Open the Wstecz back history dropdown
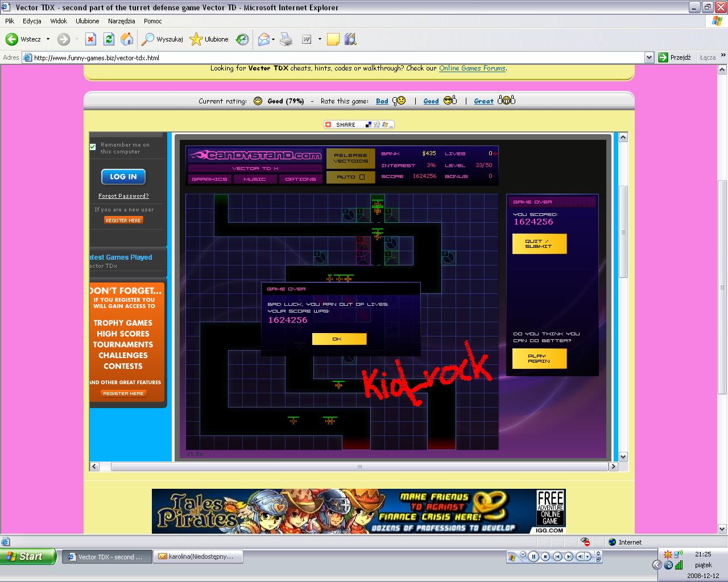The width and height of the screenshot is (728, 582). pos(48,39)
